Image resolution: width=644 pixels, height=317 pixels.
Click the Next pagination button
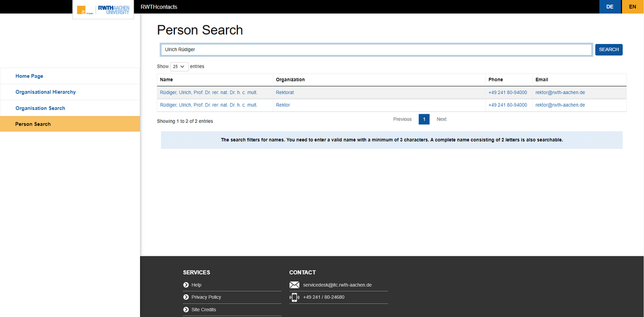441,119
